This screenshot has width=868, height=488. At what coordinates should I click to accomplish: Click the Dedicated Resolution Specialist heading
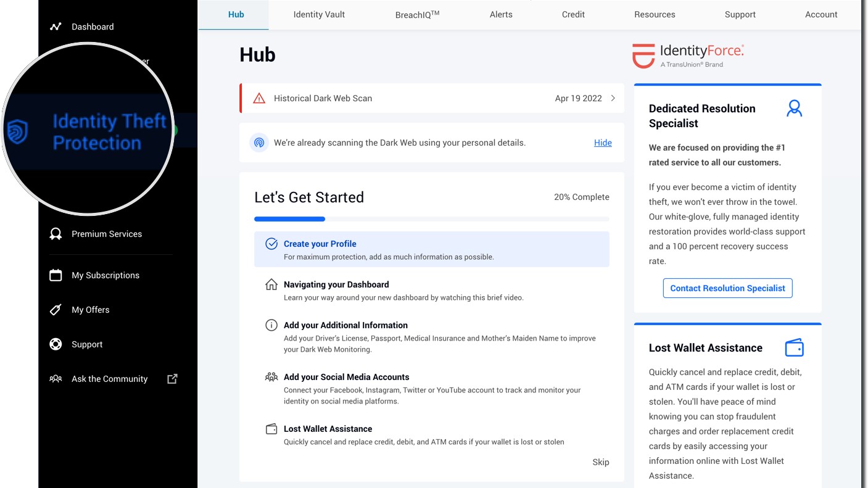pos(702,116)
